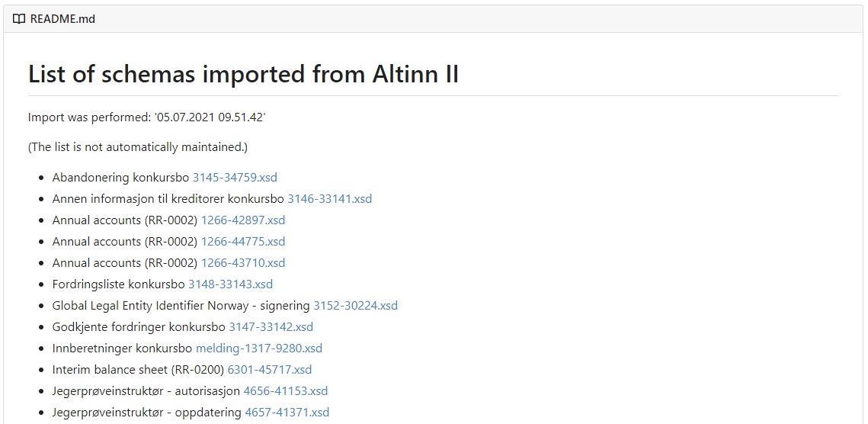Open the melding-1317-9280.xsd link
868x424 pixels.
pos(259,349)
